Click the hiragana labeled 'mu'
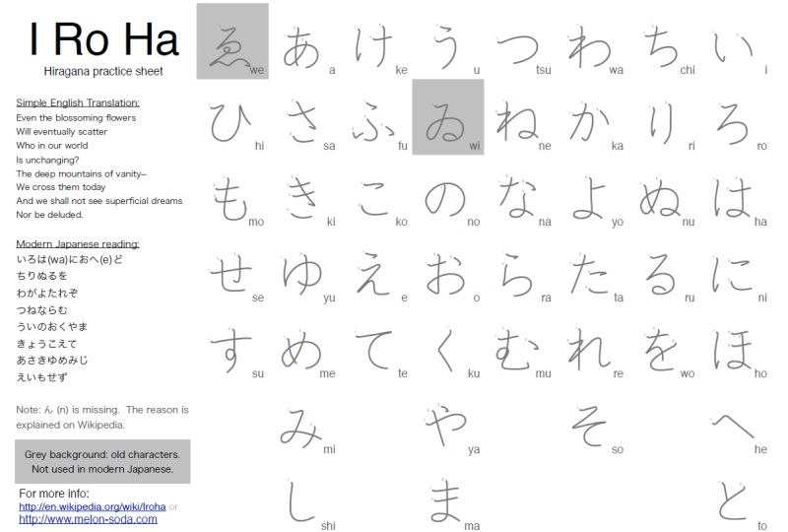788x532 pixels. tap(517, 350)
